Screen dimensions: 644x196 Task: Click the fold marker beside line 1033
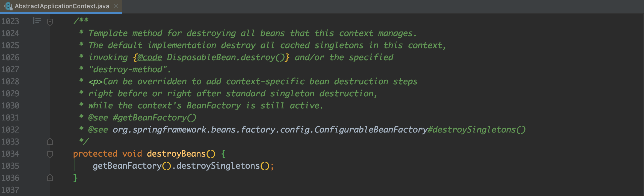[x=50, y=142]
